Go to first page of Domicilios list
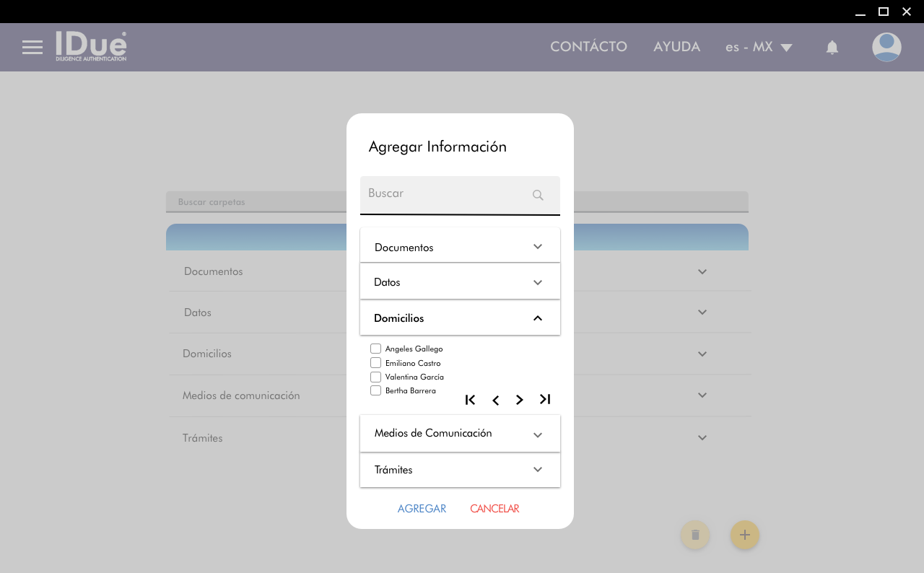 pos(470,400)
